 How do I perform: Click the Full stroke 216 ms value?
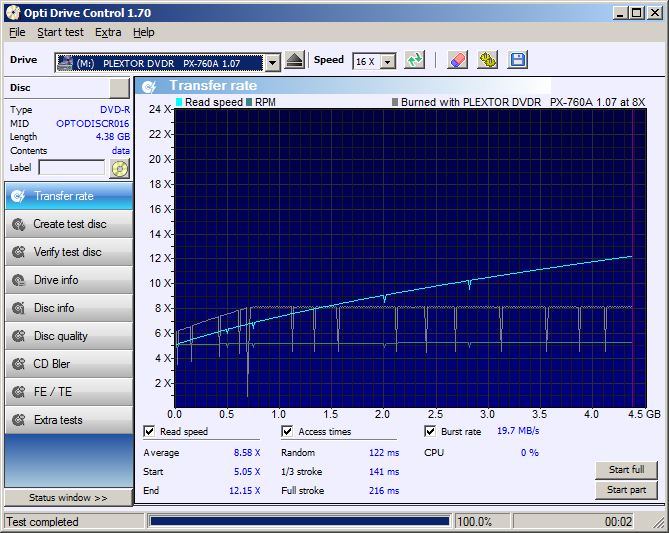point(384,491)
